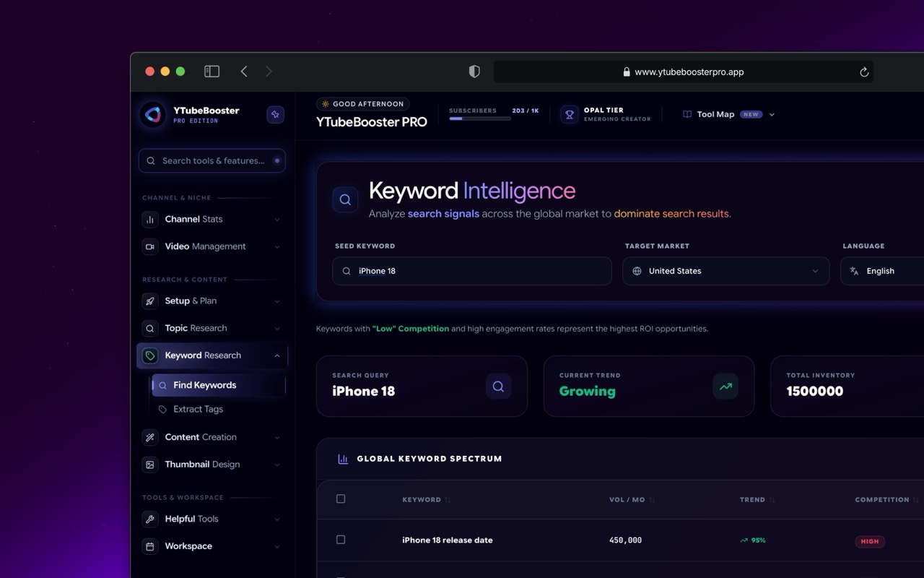Click the Topic Research magnifier icon
The height and width of the screenshot is (578, 924).
pos(150,328)
